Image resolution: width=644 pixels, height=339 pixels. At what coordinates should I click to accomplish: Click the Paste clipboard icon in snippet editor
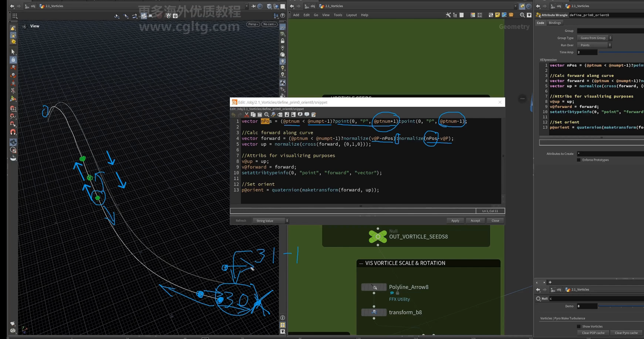point(260,115)
